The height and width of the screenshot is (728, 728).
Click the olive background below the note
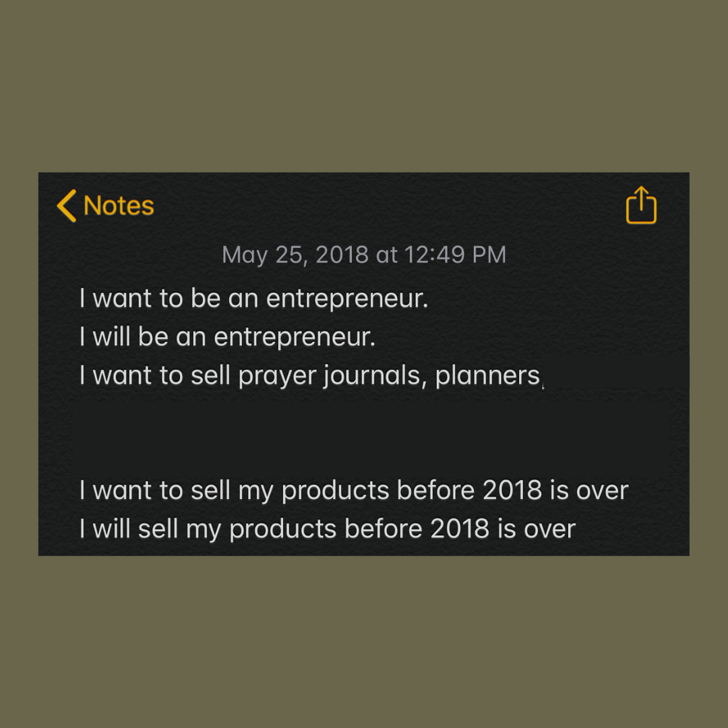[x=364, y=640]
